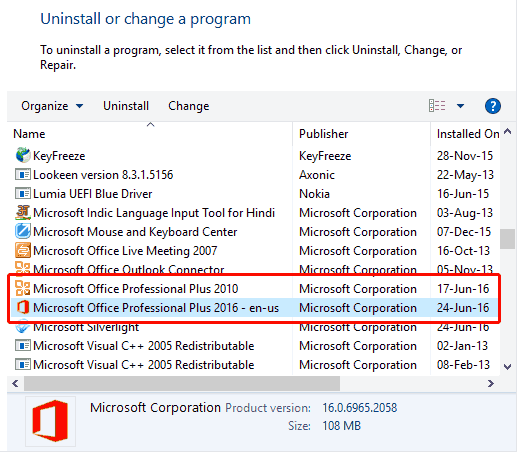The height and width of the screenshot is (452, 517).
Task: Click the horizontal scrollbar thumb
Action: coord(182,383)
